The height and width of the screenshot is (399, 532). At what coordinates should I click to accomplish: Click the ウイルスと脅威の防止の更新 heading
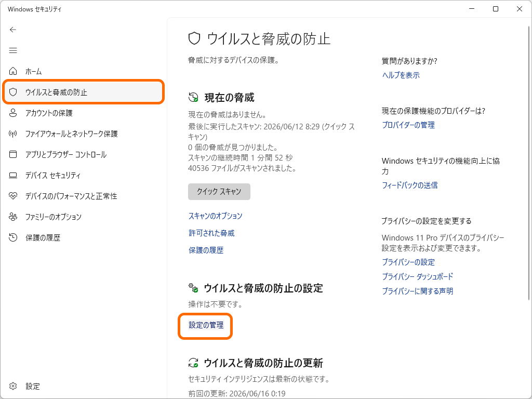[263, 363]
